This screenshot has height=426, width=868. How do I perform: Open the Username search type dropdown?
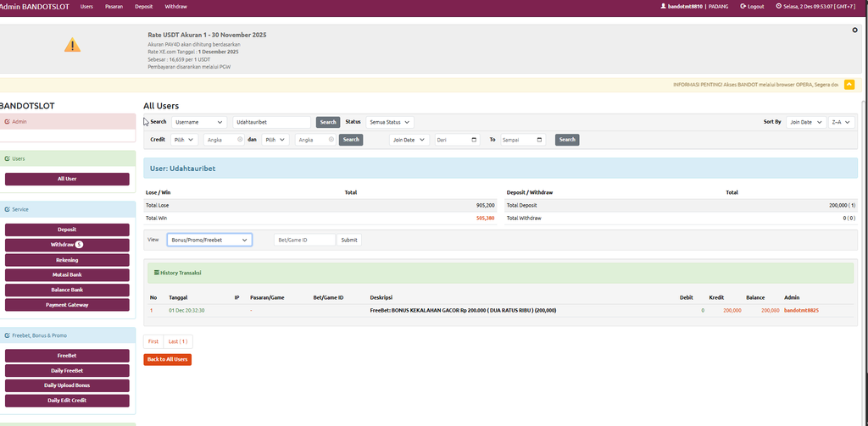pos(199,122)
